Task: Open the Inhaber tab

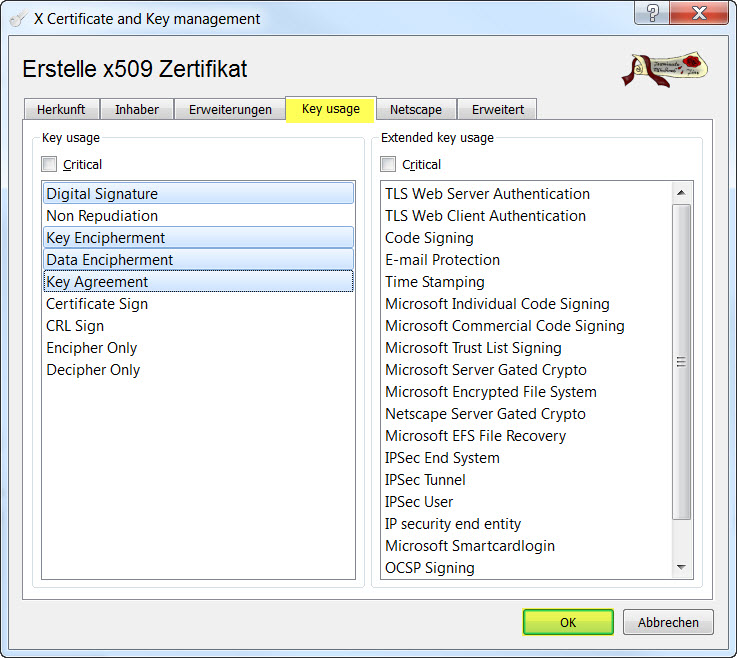Action: click(137, 110)
